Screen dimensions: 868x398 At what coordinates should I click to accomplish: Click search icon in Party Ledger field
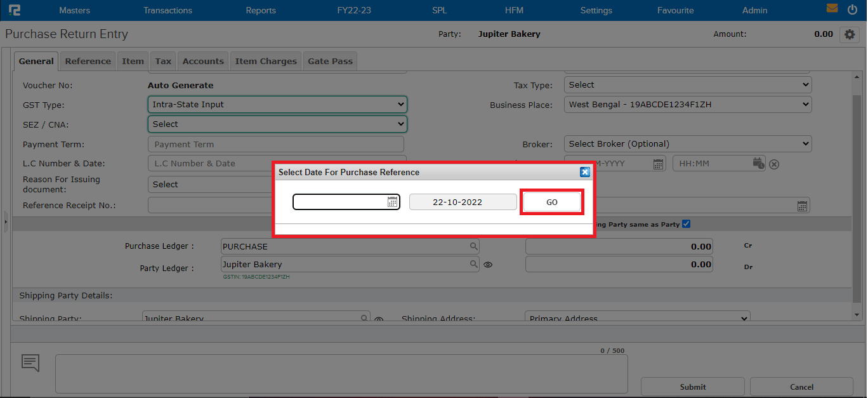[473, 264]
